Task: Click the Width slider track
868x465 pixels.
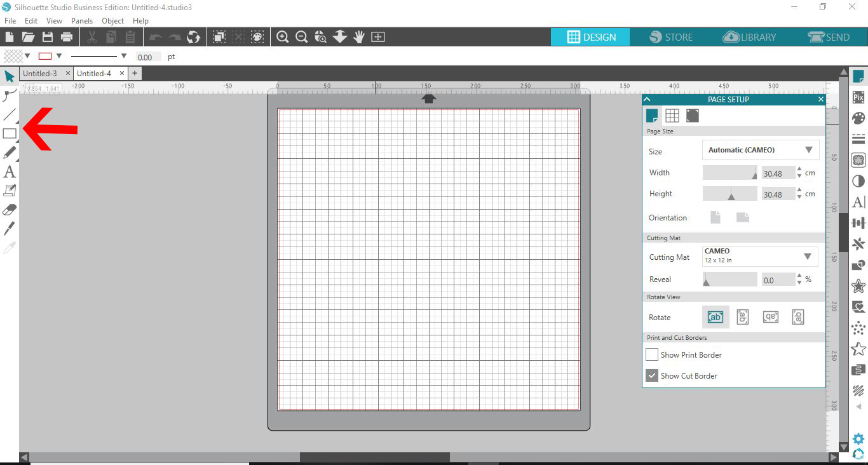Action: [729, 173]
